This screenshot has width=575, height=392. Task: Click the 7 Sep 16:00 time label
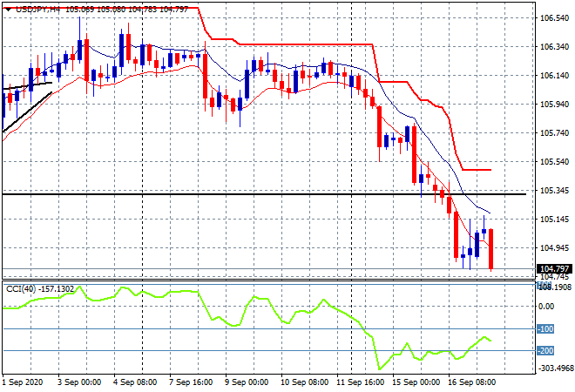pos(191,382)
